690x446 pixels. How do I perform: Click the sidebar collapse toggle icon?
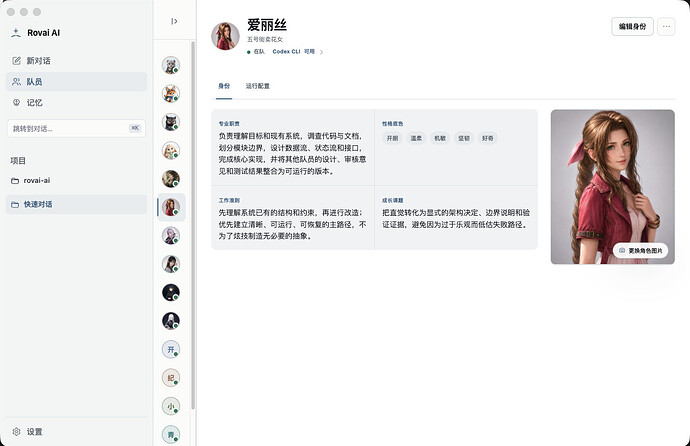pyautogui.click(x=174, y=21)
